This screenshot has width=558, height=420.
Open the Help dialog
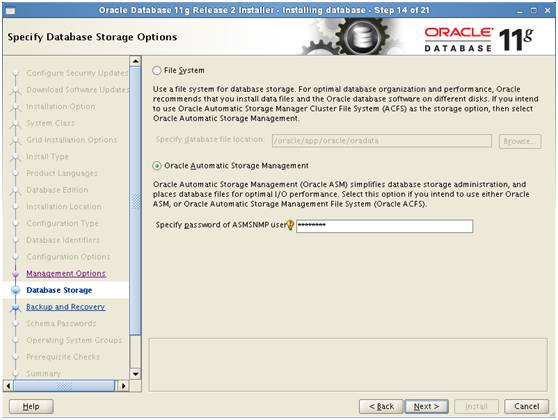coord(31,406)
